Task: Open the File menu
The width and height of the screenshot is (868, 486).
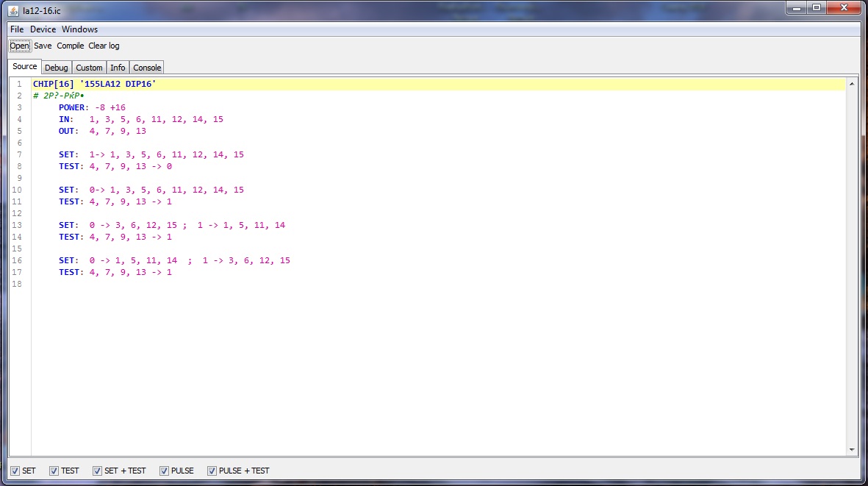Action: 17,29
